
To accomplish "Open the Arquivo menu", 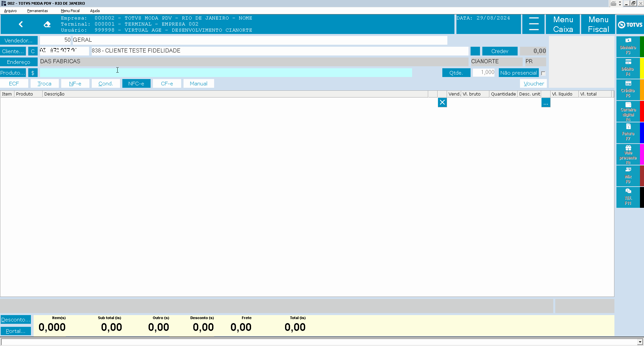I will [10, 11].
